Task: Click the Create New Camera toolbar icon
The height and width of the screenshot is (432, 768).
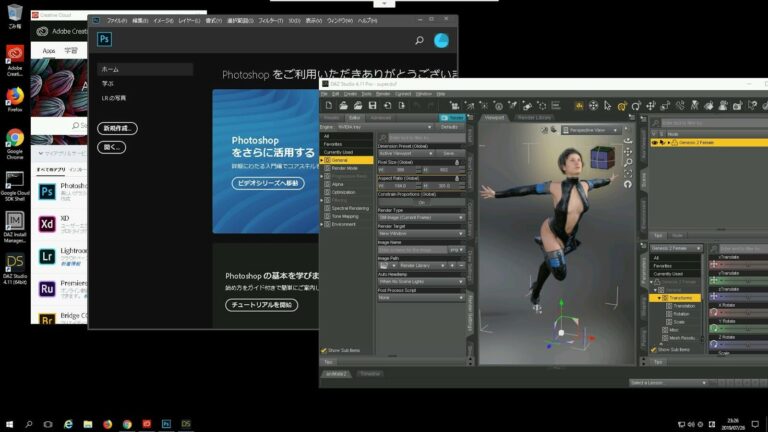Action: coord(455,105)
